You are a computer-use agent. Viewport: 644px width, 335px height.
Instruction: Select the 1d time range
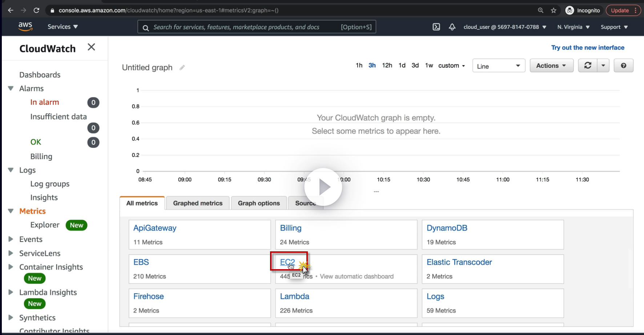pos(402,65)
